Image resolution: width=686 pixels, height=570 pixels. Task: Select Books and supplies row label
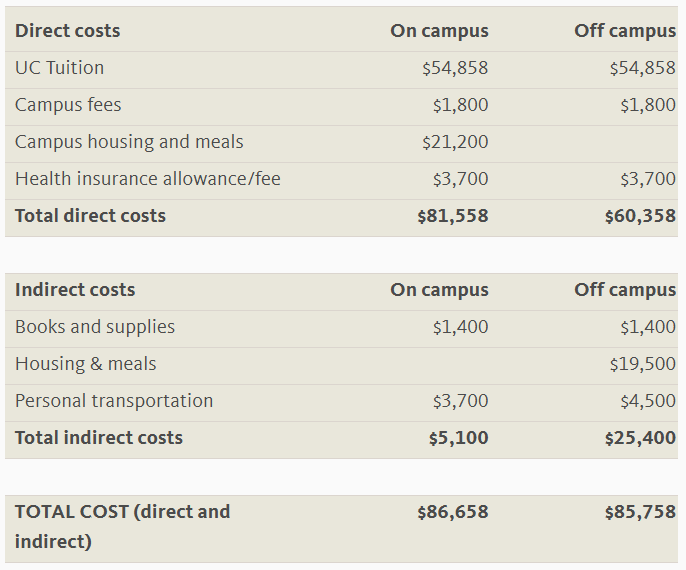pos(95,327)
